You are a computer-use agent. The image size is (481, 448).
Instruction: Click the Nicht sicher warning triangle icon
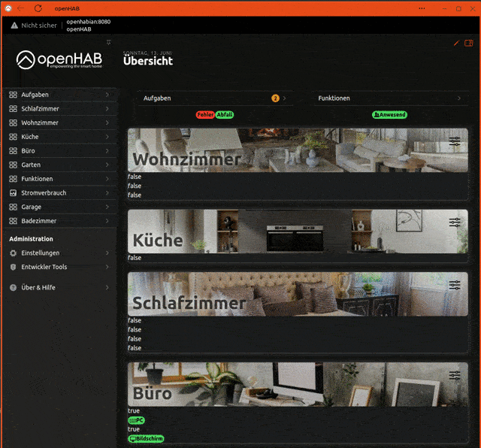pyautogui.click(x=14, y=26)
